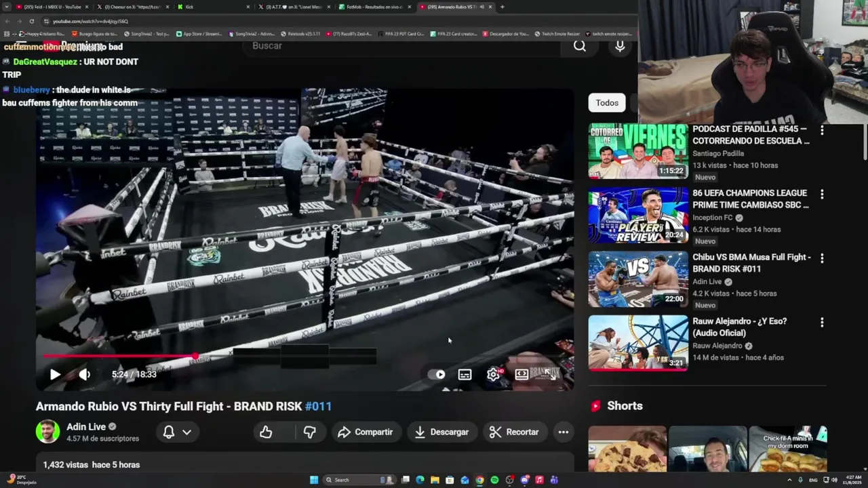The height and width of the screenshot is (488, 868).
Task: Open Adin Live channel name link
Action: 86,426
